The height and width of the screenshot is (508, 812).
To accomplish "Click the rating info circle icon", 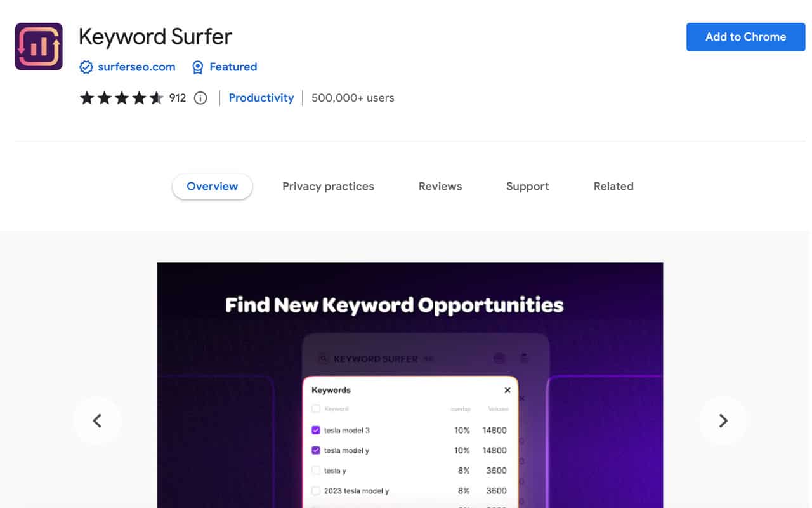I will 200,98.
